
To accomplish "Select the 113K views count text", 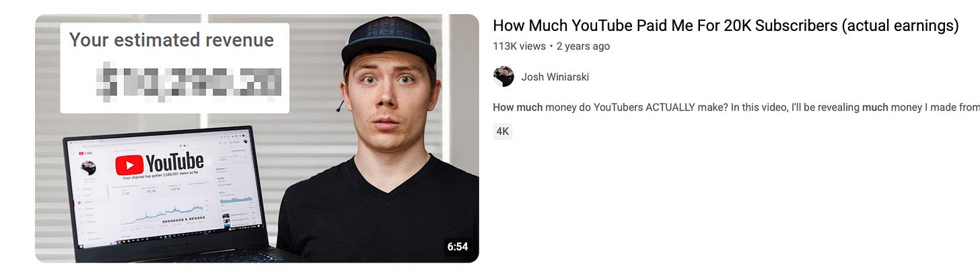I will click(x=519, y=46).
